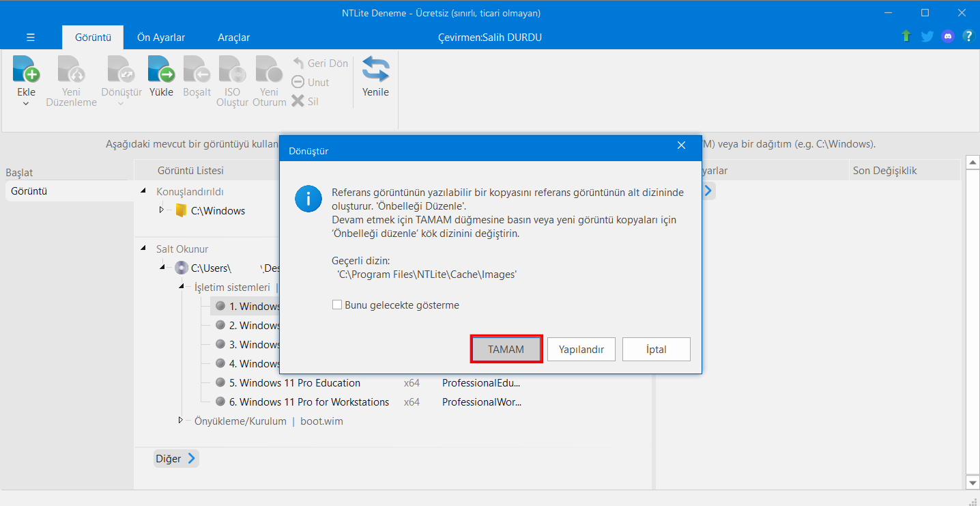980x506 pixels.
Task: Click Geri Dön in toolbar
Action: [x=320, y=63]
